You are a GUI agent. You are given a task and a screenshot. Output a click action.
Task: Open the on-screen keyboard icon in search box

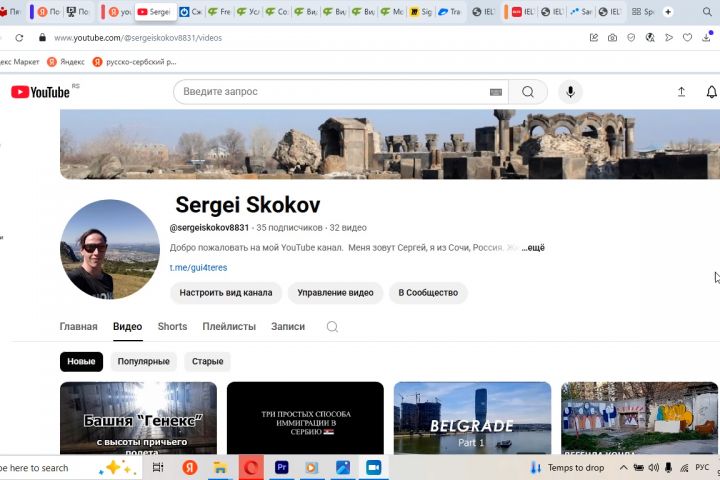(496, 92)
